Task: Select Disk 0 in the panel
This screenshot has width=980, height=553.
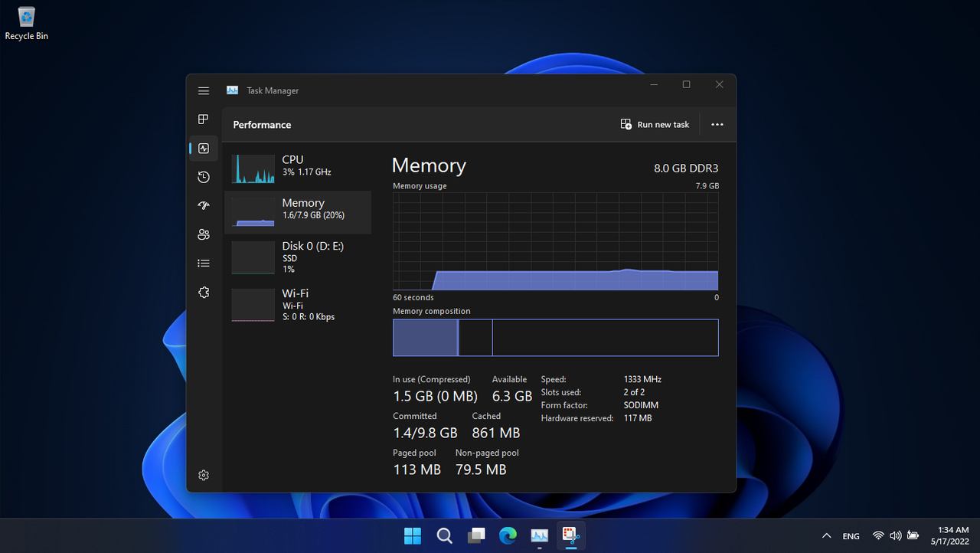Action: coord(298,257)
